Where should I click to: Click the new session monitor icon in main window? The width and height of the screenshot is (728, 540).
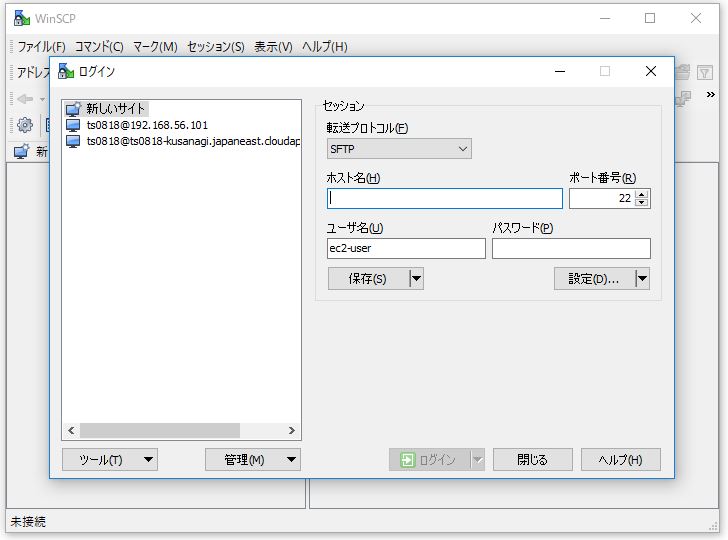pos(21,151)
